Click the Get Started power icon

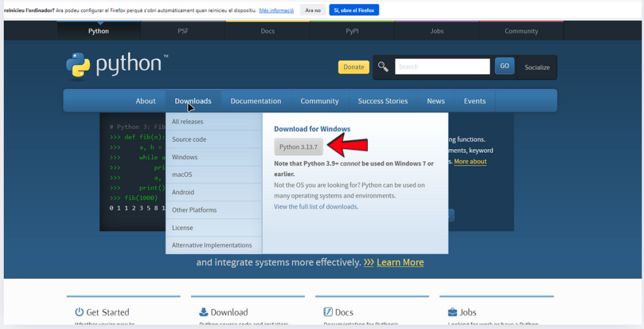pos(79,312)
